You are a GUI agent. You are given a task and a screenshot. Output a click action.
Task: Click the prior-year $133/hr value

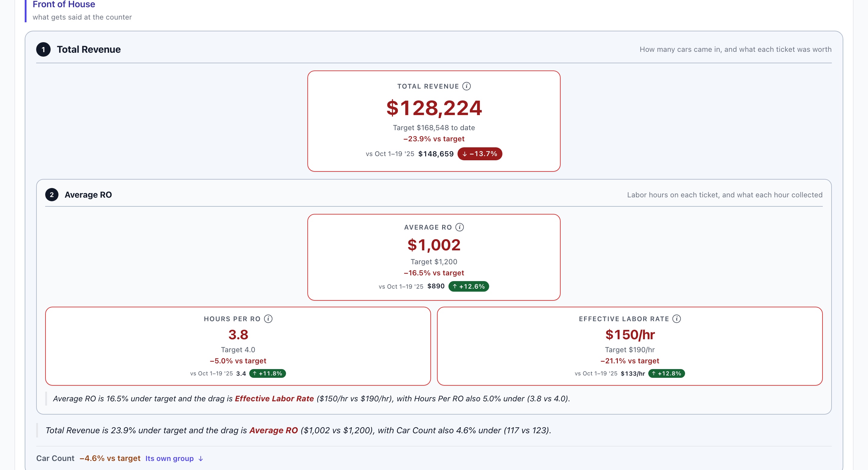point(633,373)
